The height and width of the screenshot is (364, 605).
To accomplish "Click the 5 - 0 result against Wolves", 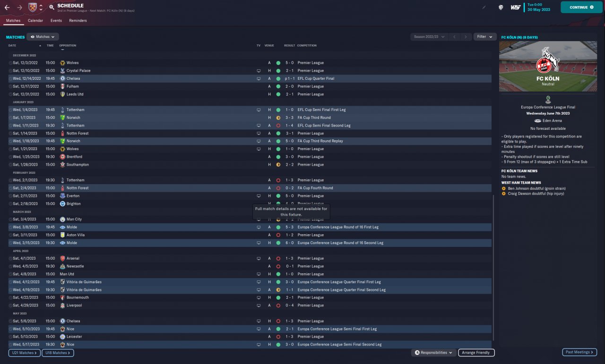I will click(289, 63).
